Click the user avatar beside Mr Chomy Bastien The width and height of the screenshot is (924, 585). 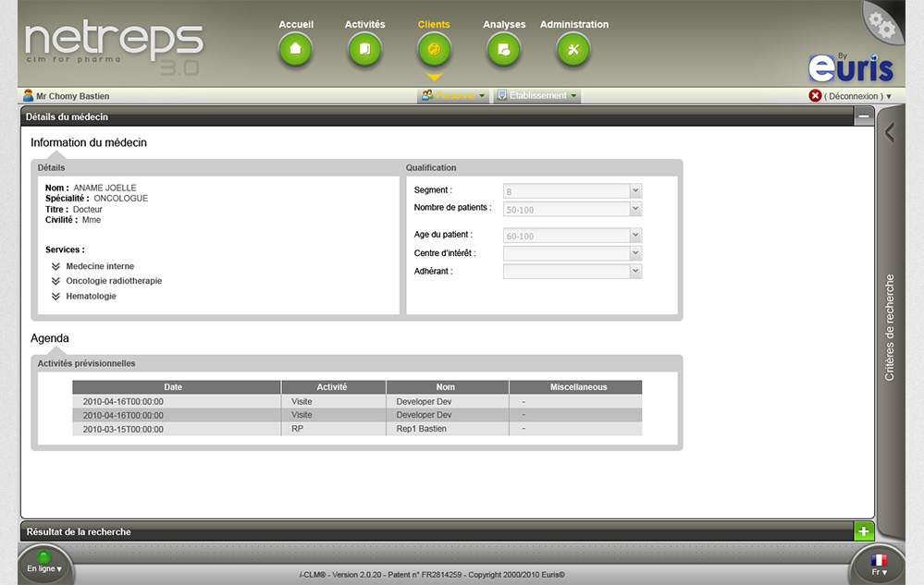[x=28, y=95]
